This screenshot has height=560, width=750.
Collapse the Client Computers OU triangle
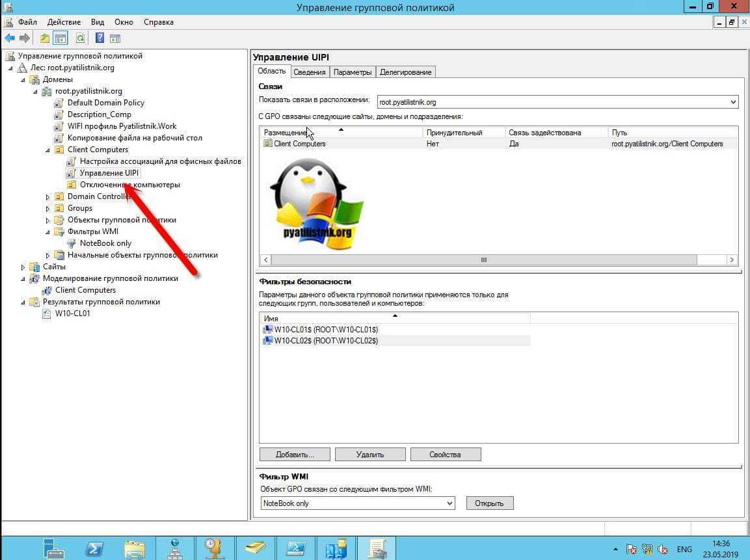pos(47,150)
